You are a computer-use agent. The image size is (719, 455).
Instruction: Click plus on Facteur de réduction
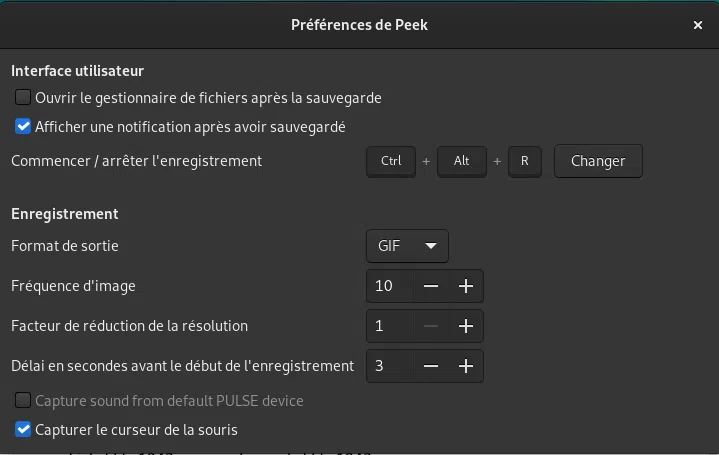coord(465,326)
